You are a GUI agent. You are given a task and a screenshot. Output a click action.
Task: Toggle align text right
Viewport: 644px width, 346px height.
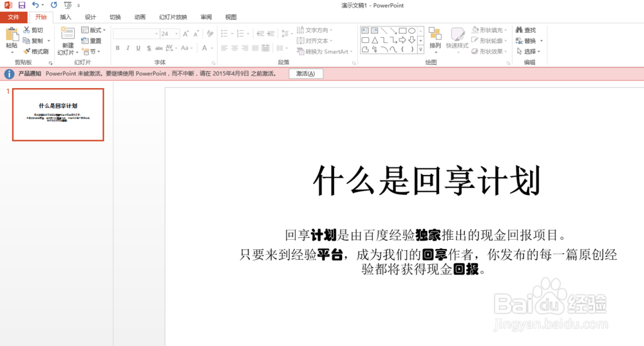point(245,48)
